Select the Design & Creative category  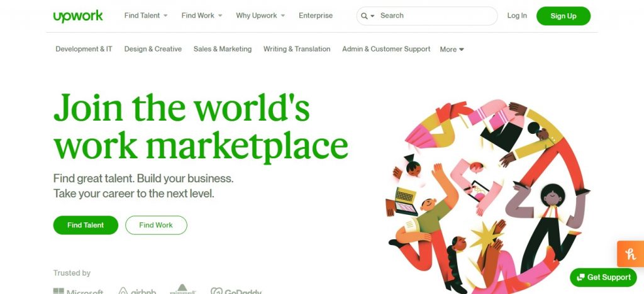pos(153,49)
